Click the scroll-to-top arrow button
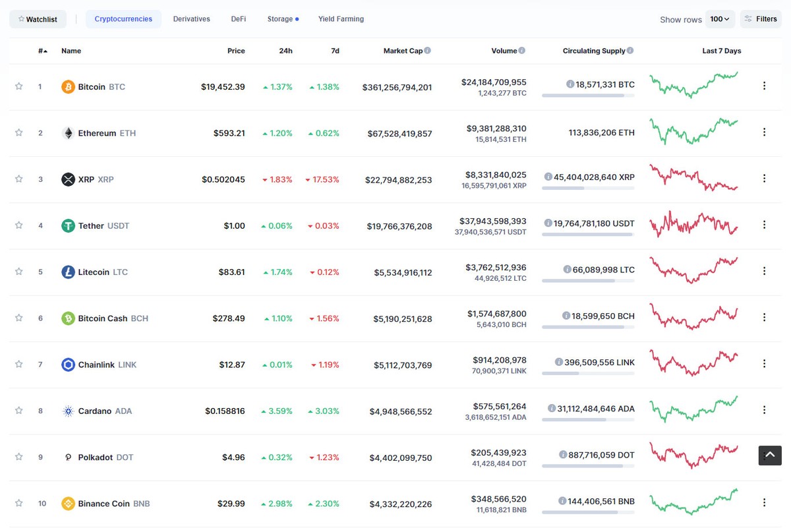Viewport: 791px width, 532px height. point(769,455)
